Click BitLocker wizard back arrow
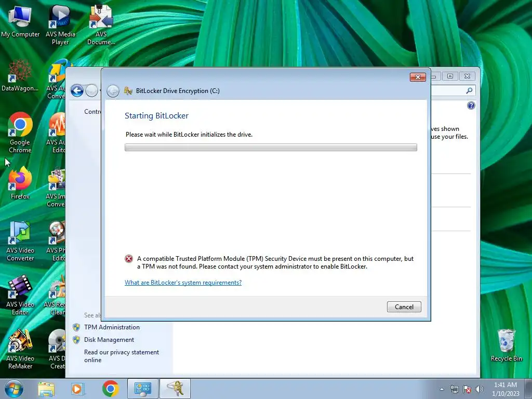The height and width of the screenshot is (399, 532). click(x=113, y=90)
